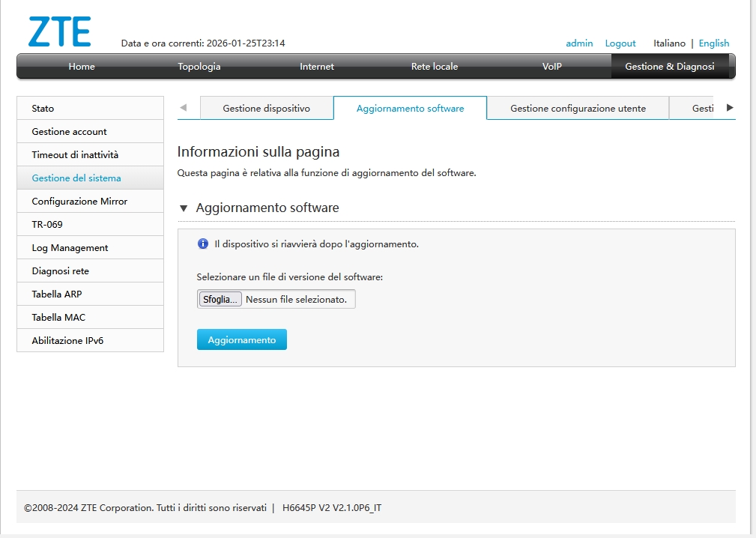The image size is (756, 538).
Task: Open Gestione account in the sidebar
Action: click(90, 132)
